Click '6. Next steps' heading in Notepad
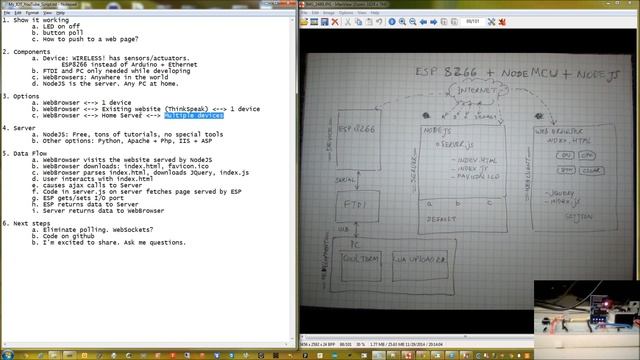 (26, 223)
